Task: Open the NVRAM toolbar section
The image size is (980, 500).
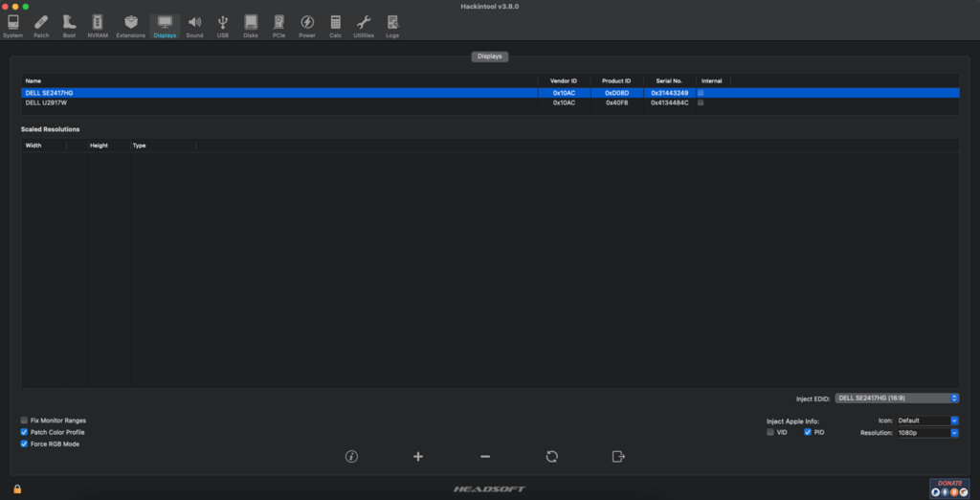Action: pyautogui.click(x=98, y=25)
